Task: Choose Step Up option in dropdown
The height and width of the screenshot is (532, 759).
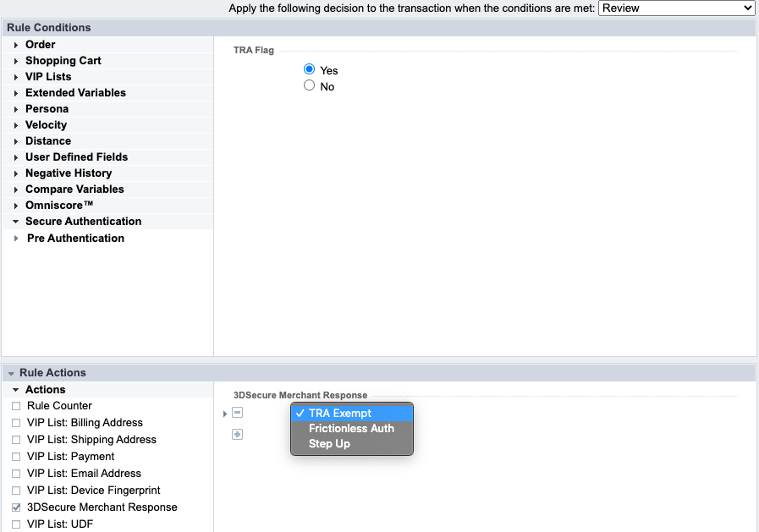Action: tap(329, 444)
